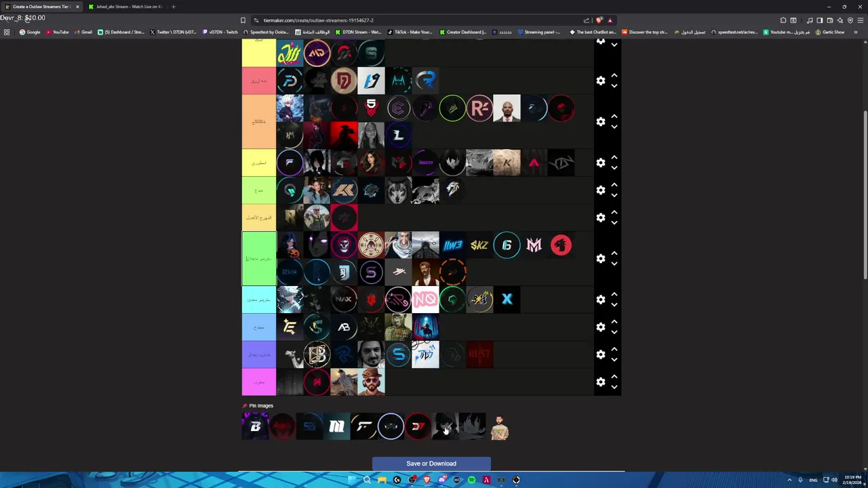Open Spotify from taskbar
868x488 pixels.
click(471, 480)
